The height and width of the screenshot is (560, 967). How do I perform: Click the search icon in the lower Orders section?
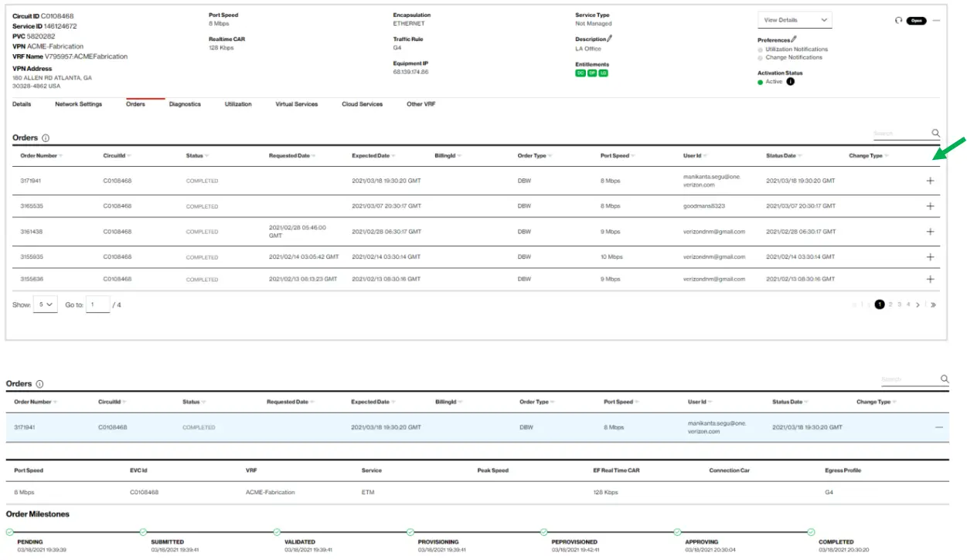pos(944,378)
